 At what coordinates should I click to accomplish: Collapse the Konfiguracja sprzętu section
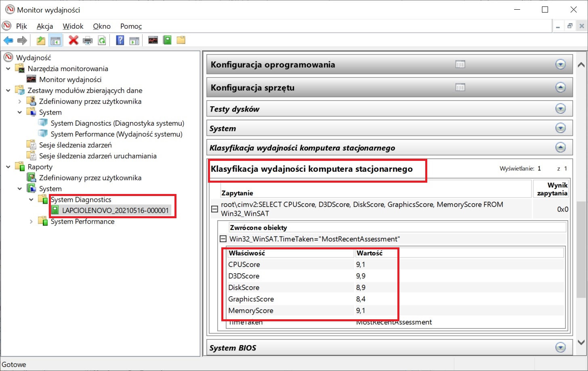(561, 87)
